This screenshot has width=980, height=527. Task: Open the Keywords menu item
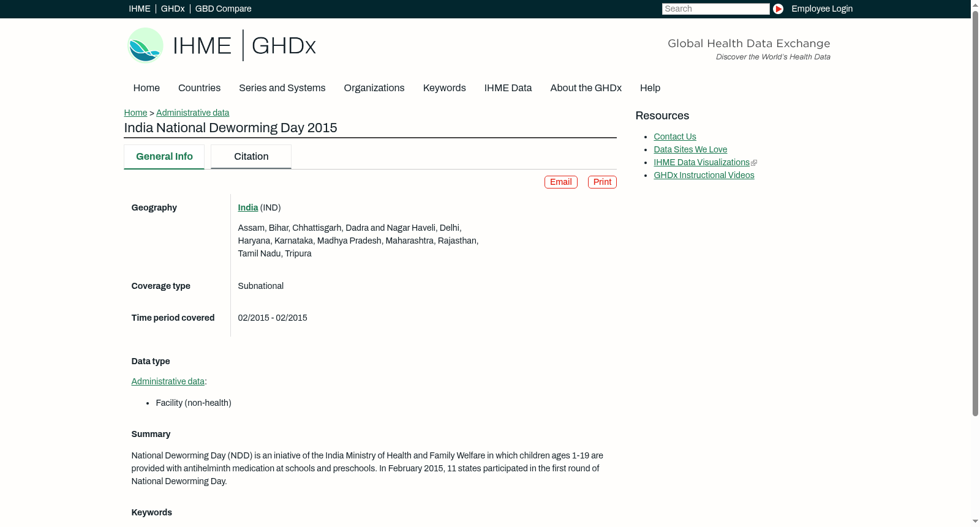444,88
